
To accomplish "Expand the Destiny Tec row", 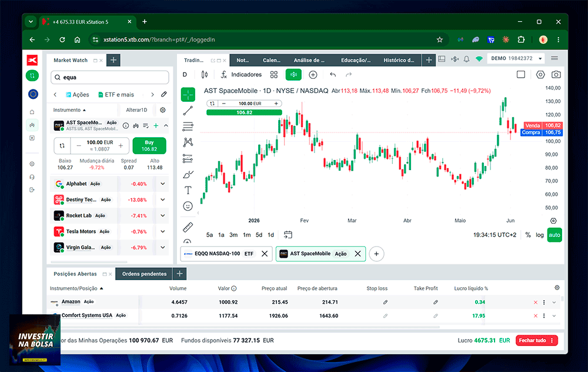I will (x=163, y=200).
